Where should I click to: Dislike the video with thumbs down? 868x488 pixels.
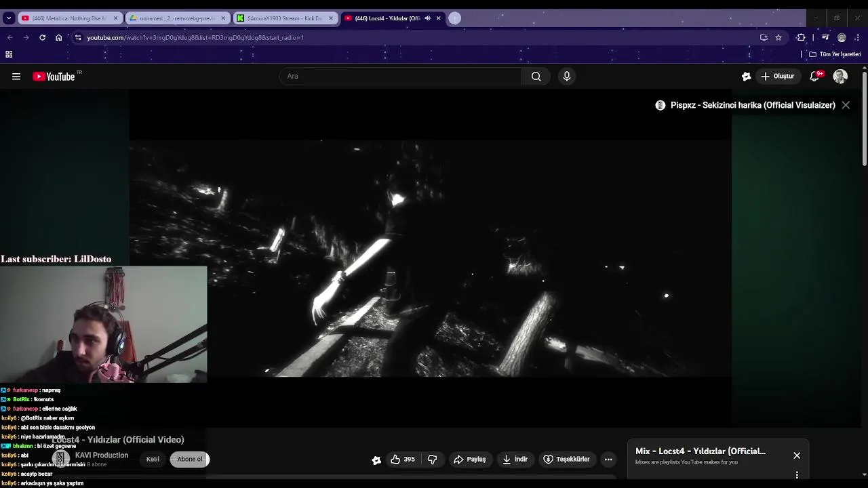432,460
